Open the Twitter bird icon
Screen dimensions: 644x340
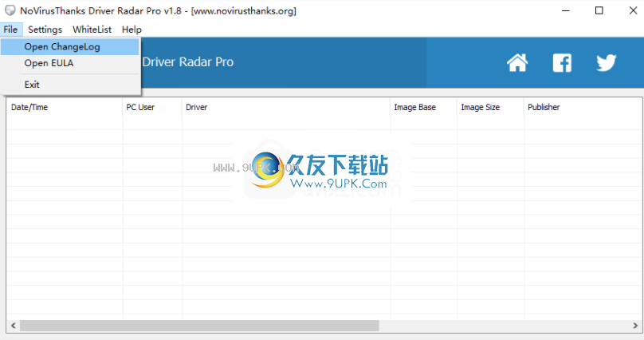pos(607,63)
